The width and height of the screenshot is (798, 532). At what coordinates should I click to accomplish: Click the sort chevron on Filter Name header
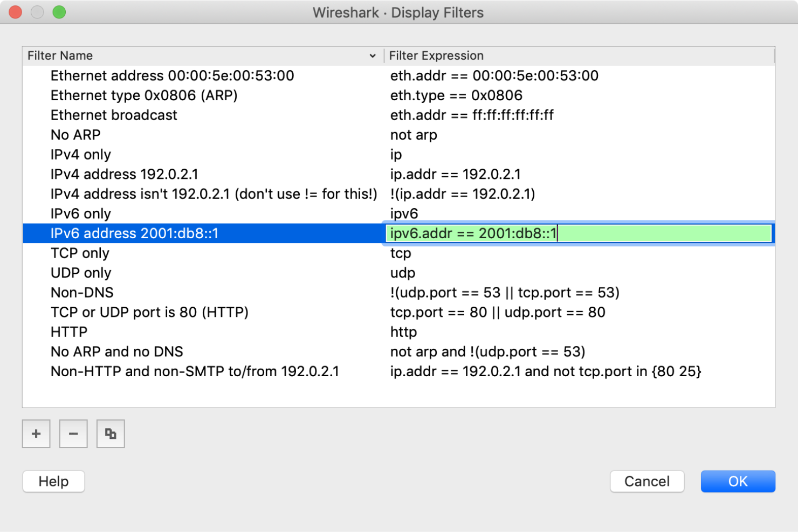coord(373,56)
